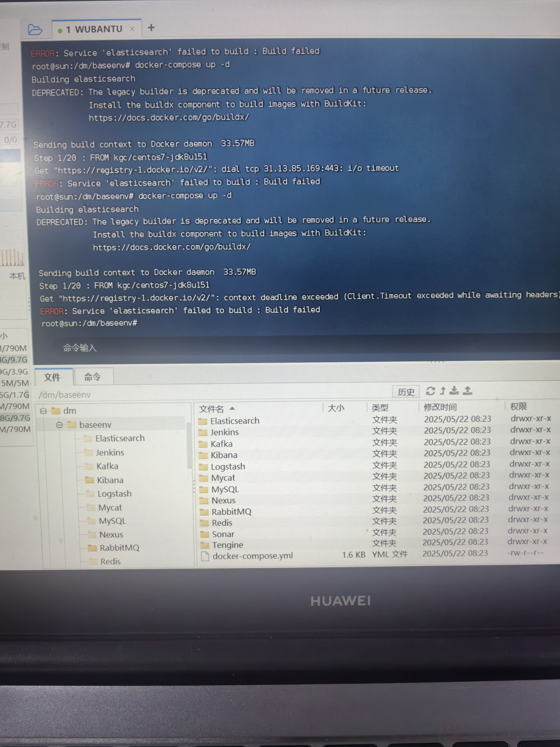Click the upload file icon

(468, 391)
